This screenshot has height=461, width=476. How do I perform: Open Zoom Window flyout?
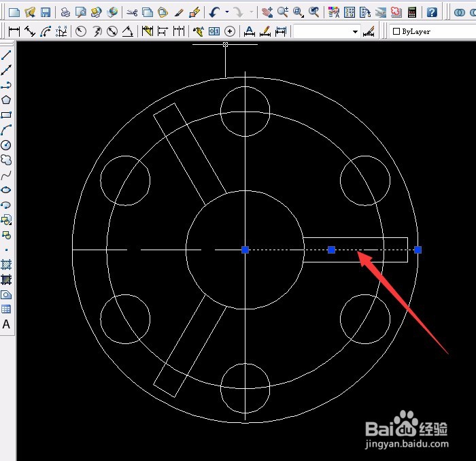click(x=299, y=12)
